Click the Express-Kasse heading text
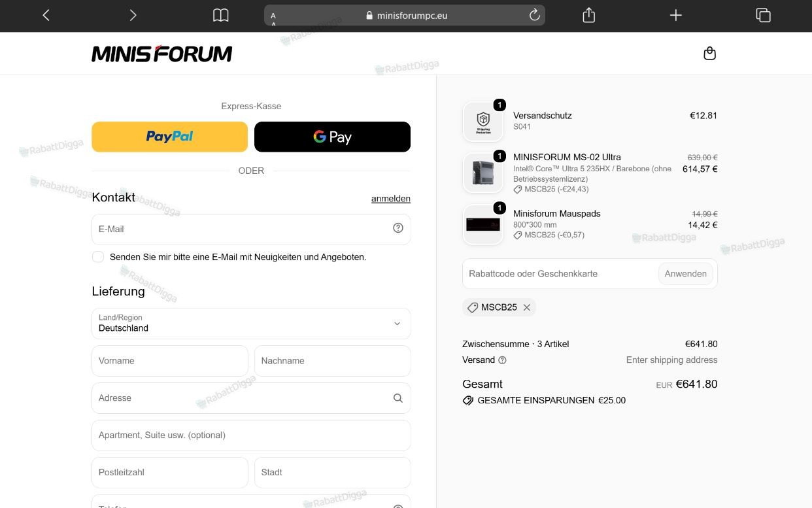812x508 pixels. pos(251,106)
